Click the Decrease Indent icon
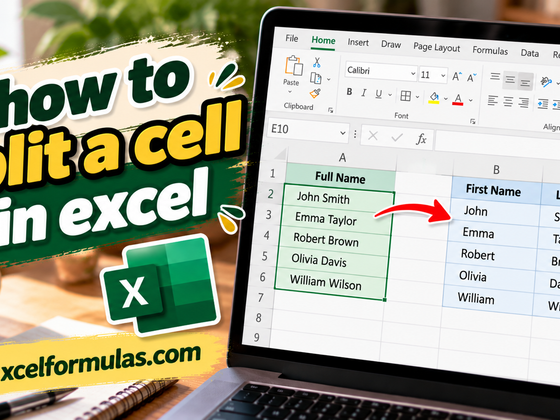560x420 pixels. pos(543,104)
